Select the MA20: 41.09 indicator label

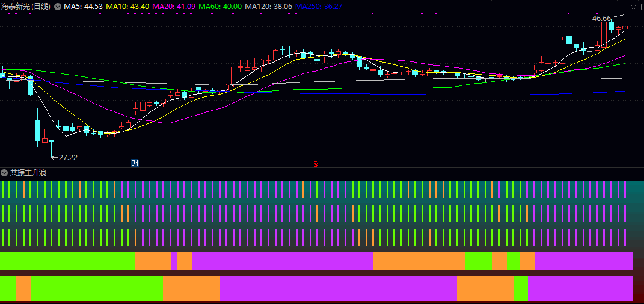[x=174, y=7]
